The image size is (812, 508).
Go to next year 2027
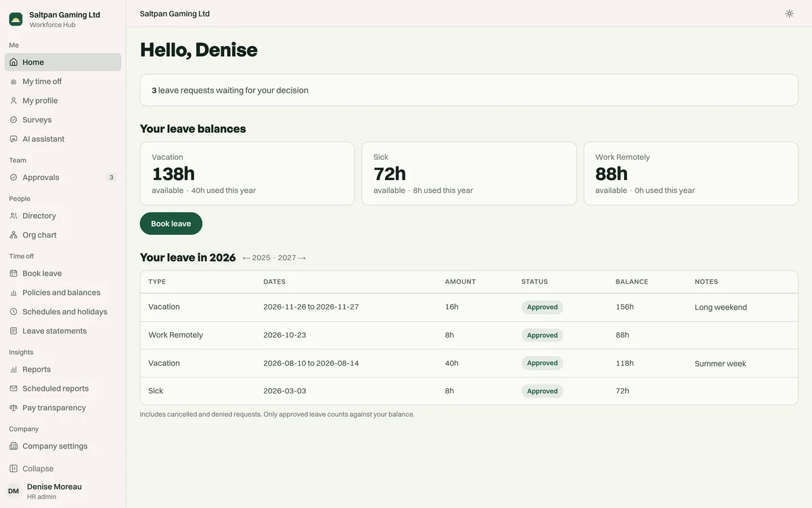[x=292, y=258]
